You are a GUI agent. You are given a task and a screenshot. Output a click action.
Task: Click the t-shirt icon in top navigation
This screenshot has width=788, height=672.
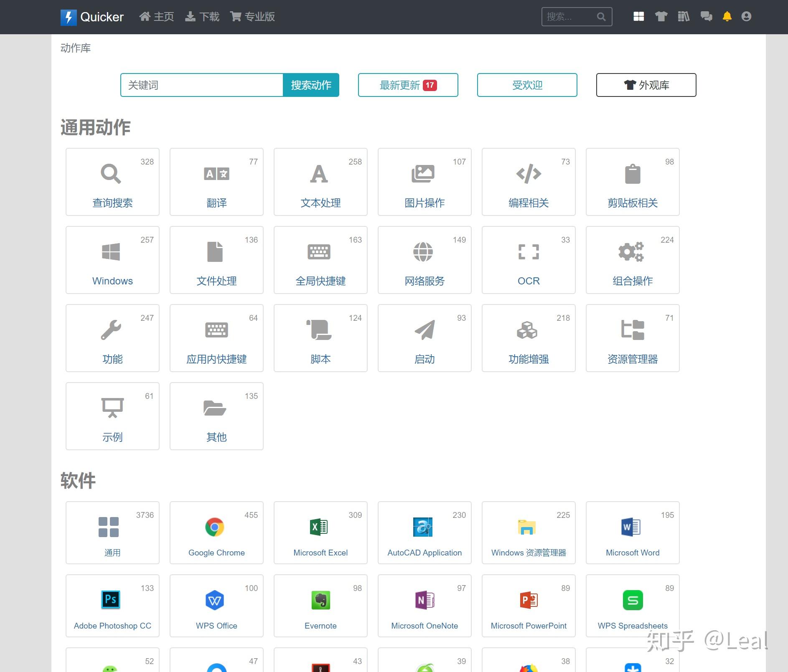click(x=661, y=17)
